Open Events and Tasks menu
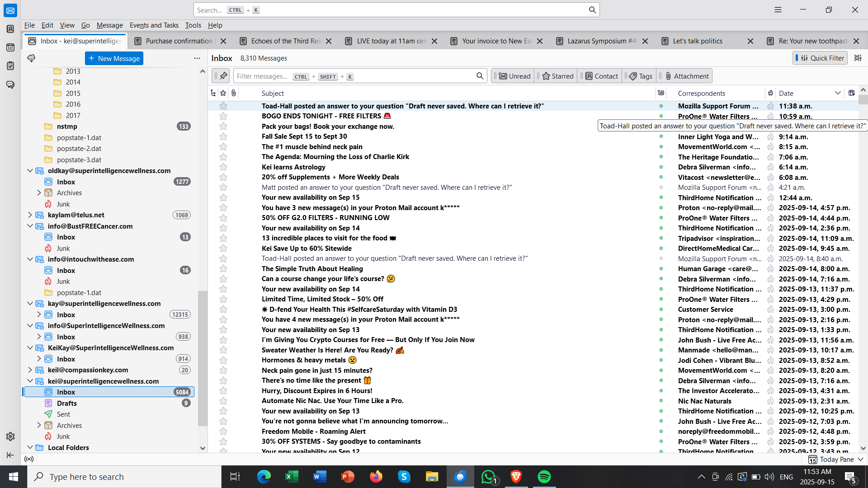The width and height of the screenshot is (868, 488). (154, 25)
